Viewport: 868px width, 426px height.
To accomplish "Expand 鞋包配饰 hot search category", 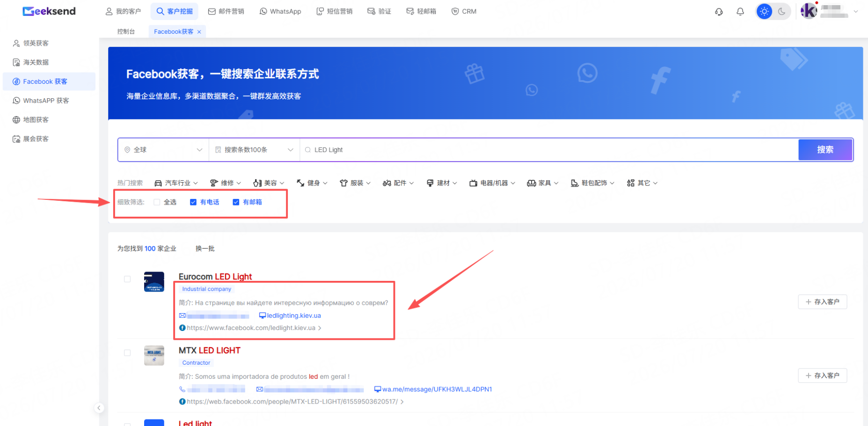I will click(x=592, y=183).
